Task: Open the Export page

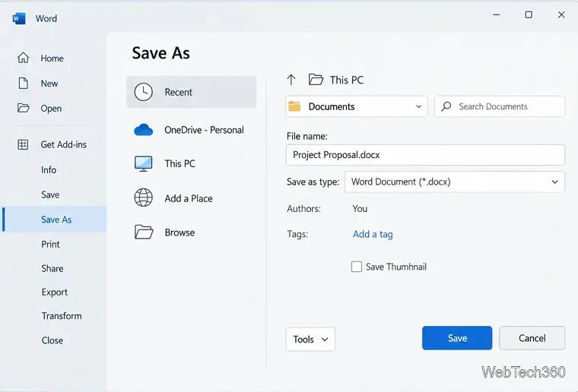Action: pos(55,292)
